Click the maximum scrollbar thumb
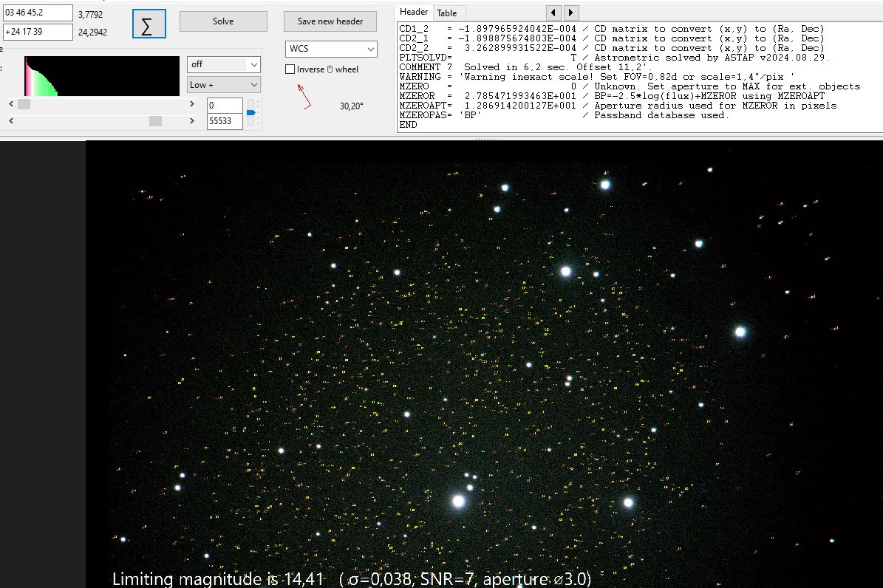883x588 pixels. 155,120
